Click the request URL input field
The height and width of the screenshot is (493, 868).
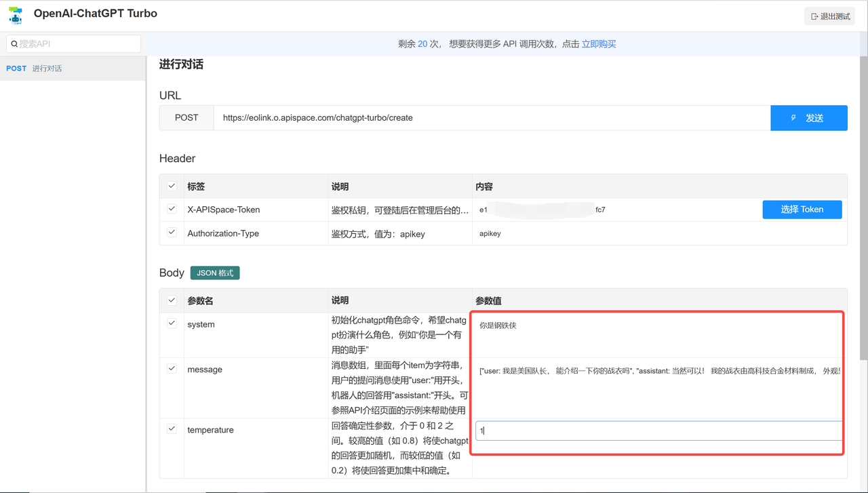492,118
